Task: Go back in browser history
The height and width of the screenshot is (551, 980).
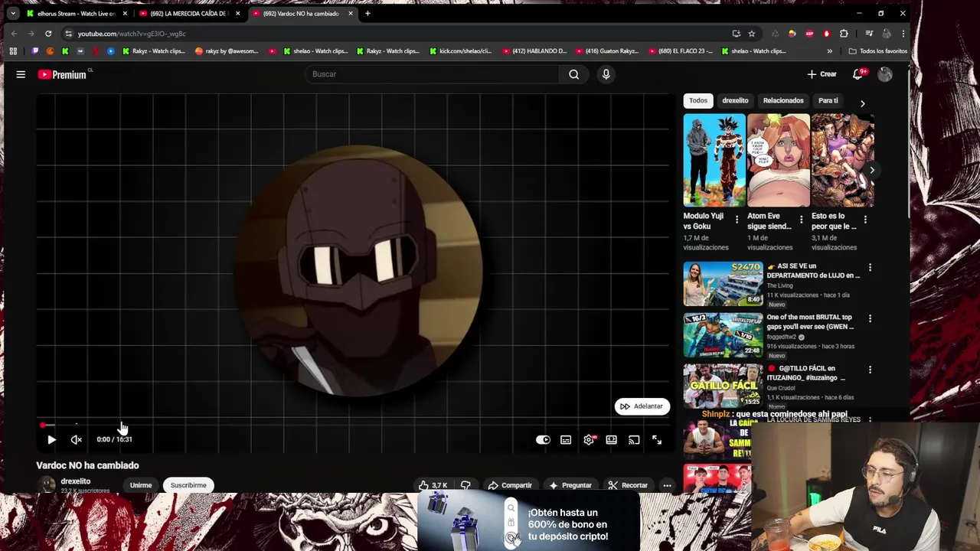Action: (14, 34)
